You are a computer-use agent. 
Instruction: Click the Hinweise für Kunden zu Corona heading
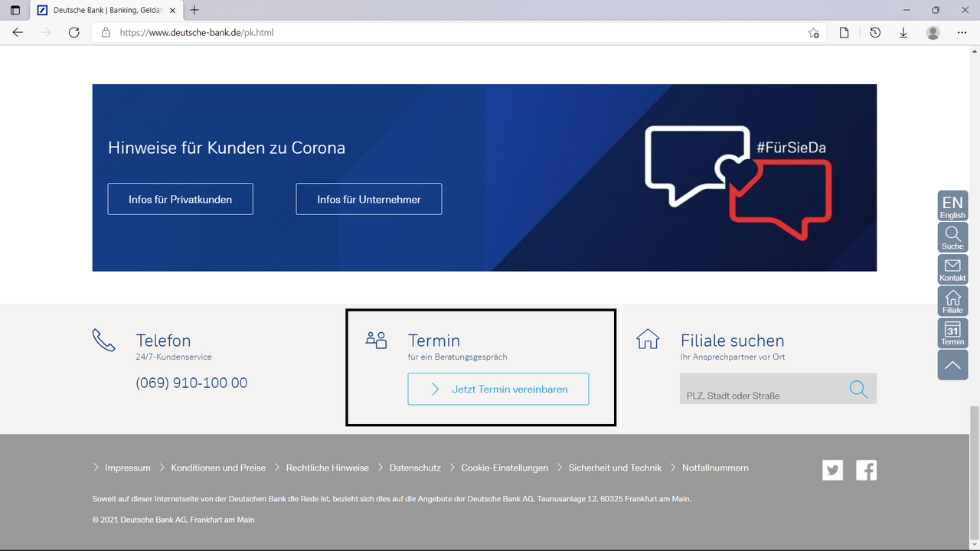227,148
